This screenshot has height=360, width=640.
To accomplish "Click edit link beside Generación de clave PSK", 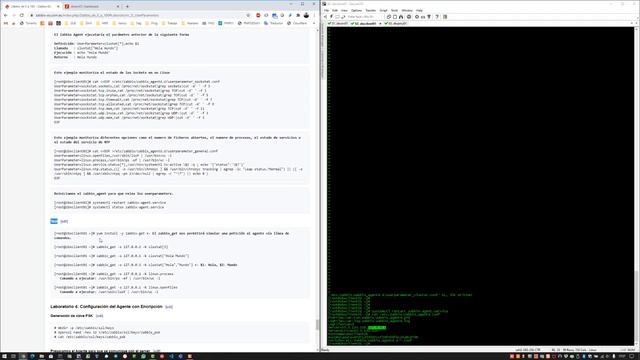I will 99,316.
